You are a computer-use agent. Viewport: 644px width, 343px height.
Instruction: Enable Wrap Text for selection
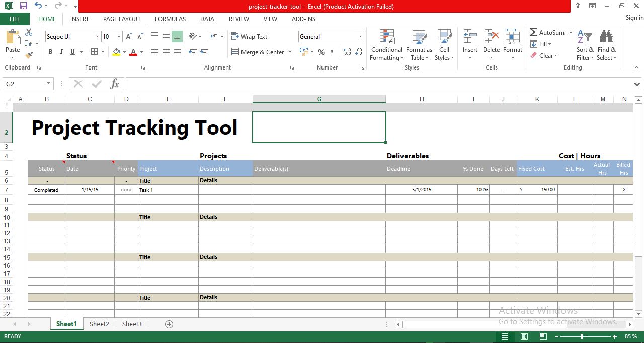pyautogui.click(x=250, y=36)
